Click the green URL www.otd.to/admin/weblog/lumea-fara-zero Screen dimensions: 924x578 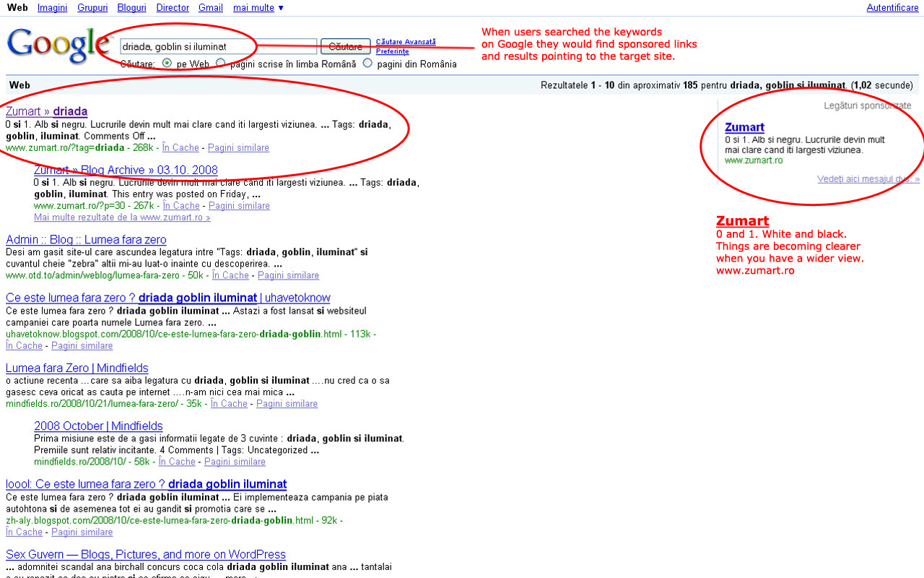click(x=92, y=275)
